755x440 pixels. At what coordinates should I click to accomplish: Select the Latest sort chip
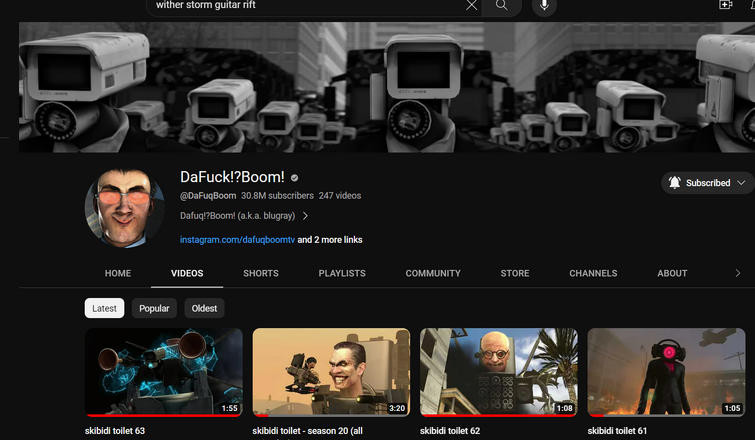(104, 308)
